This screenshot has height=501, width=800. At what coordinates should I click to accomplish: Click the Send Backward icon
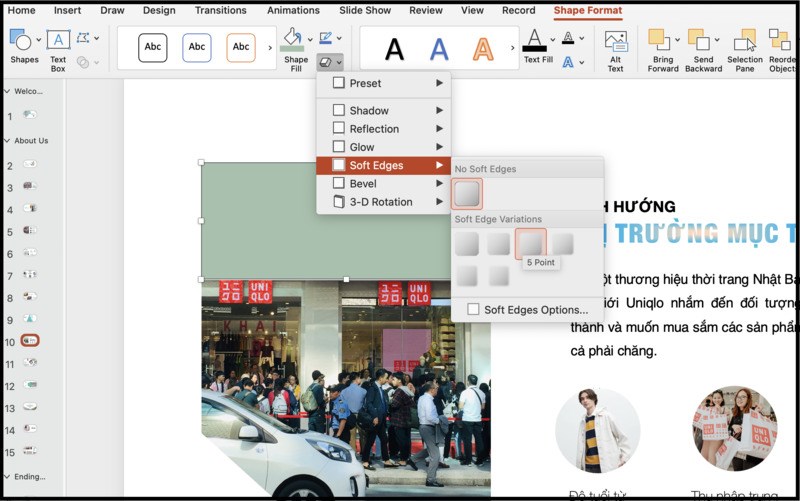701,40
